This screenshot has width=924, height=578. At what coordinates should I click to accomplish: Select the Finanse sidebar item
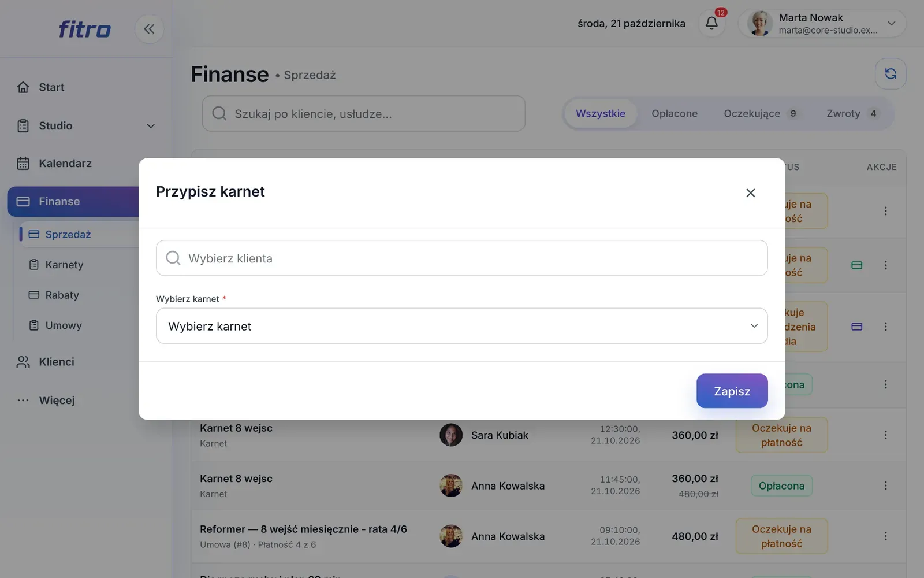point(73,202)
